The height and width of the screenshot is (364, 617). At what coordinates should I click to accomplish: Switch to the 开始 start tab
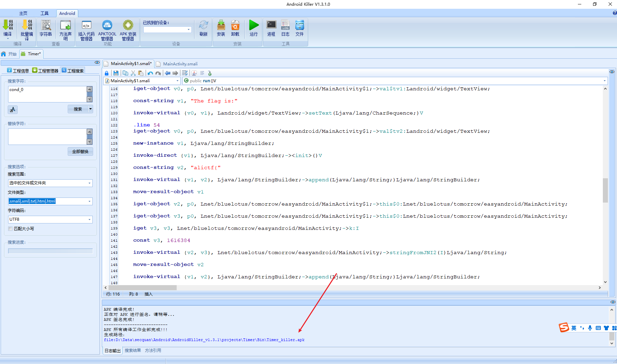9,54
